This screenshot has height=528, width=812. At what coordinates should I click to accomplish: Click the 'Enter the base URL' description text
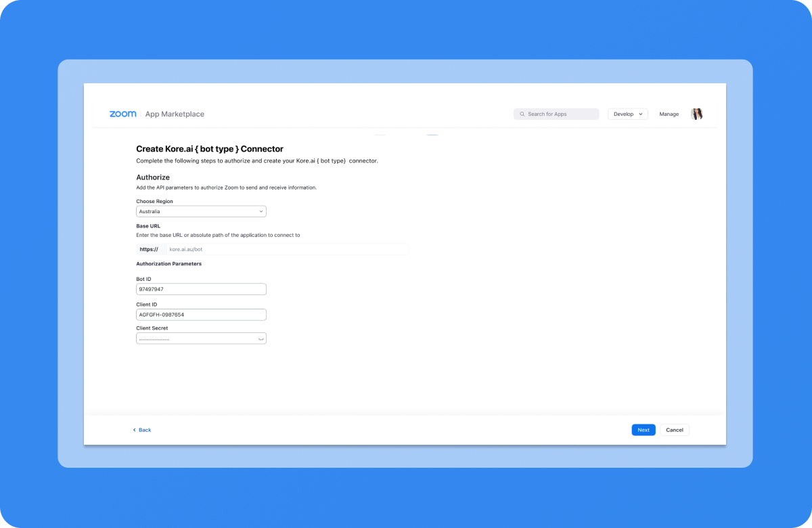[218, 235]
